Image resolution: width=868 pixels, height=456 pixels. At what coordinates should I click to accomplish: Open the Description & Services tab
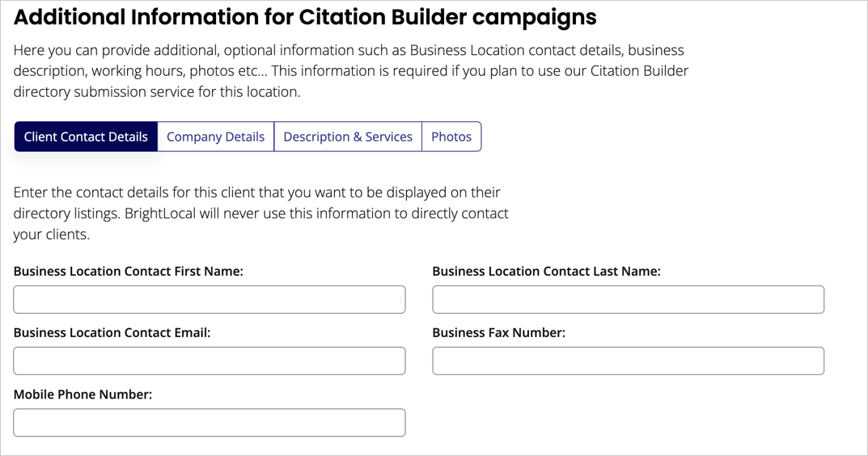click(x=348, y=137)
